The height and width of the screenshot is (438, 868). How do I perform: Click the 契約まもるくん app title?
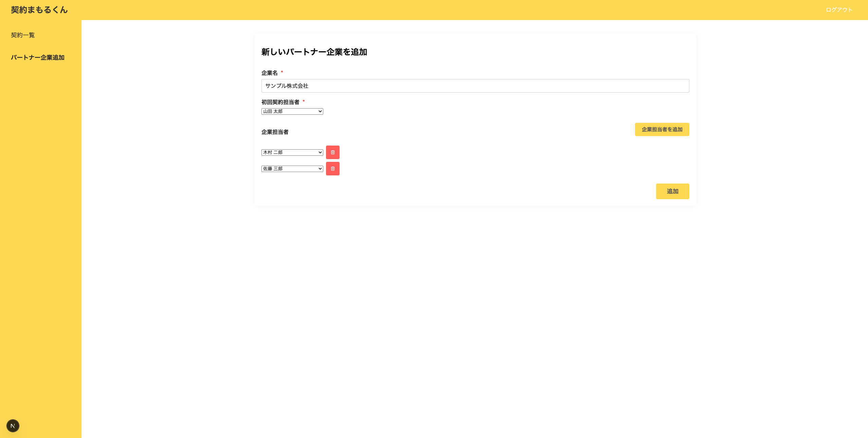click(39, 10)
